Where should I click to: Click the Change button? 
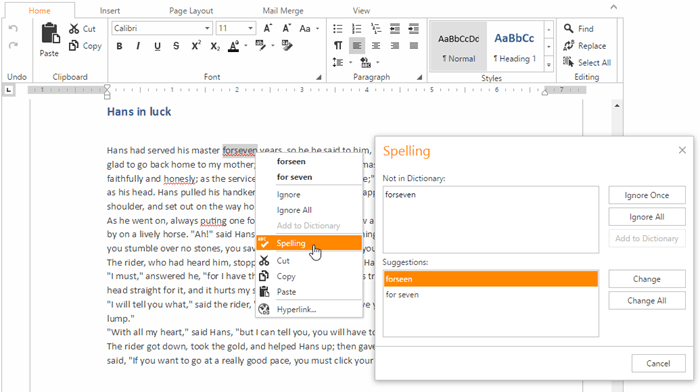click(647, 279)
